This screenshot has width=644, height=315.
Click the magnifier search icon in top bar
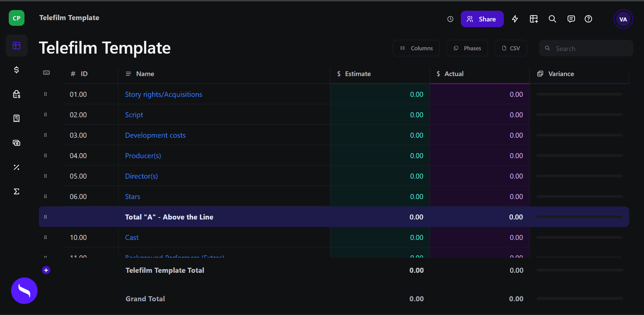[552, 19]
